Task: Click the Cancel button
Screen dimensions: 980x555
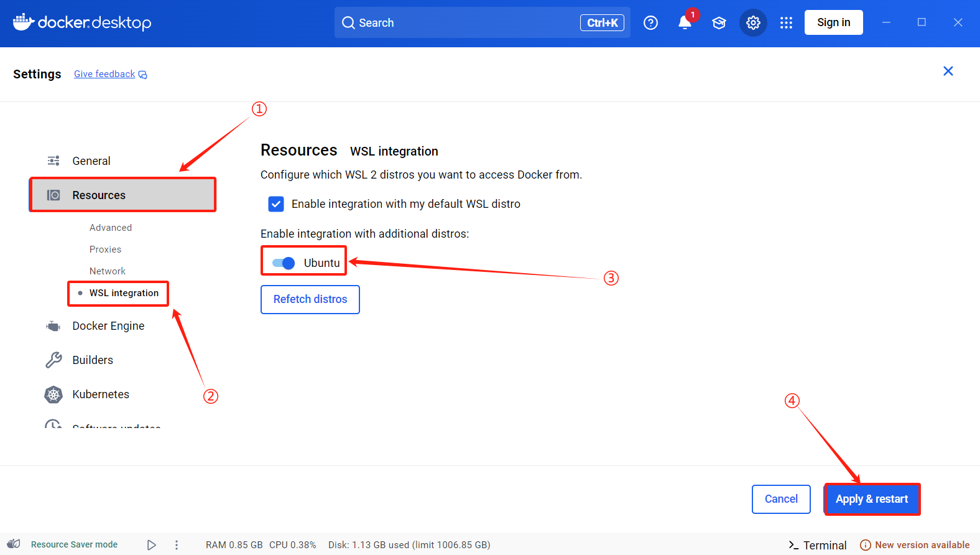Action: point(781,499)
